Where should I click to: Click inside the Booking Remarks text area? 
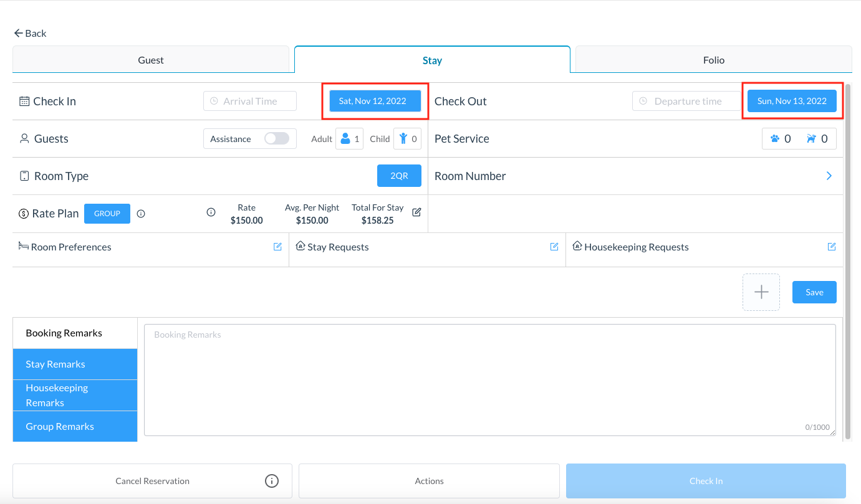[489, 374]
